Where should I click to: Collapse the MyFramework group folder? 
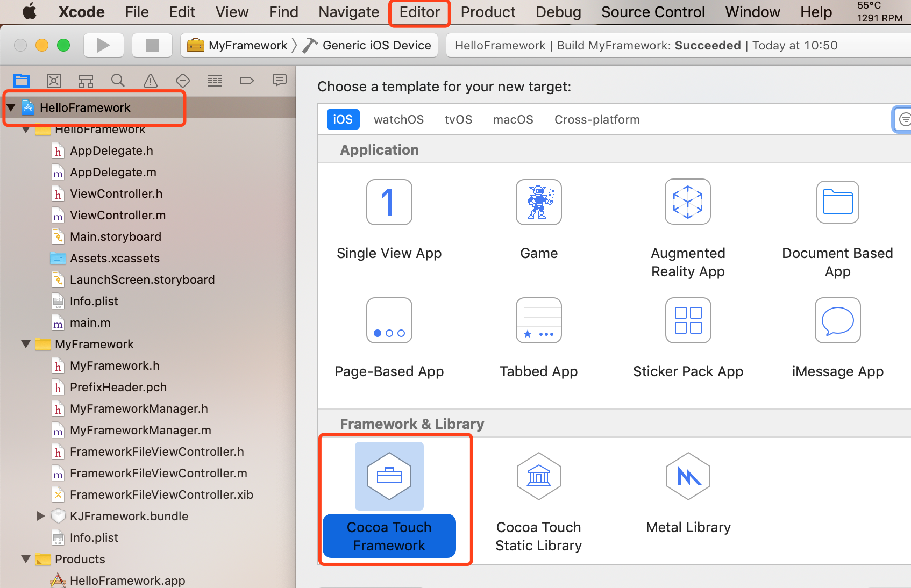tap(25, 344)
